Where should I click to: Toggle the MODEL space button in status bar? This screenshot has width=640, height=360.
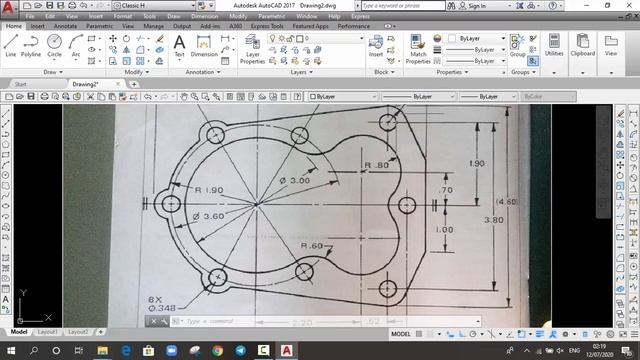pos(400,334)
